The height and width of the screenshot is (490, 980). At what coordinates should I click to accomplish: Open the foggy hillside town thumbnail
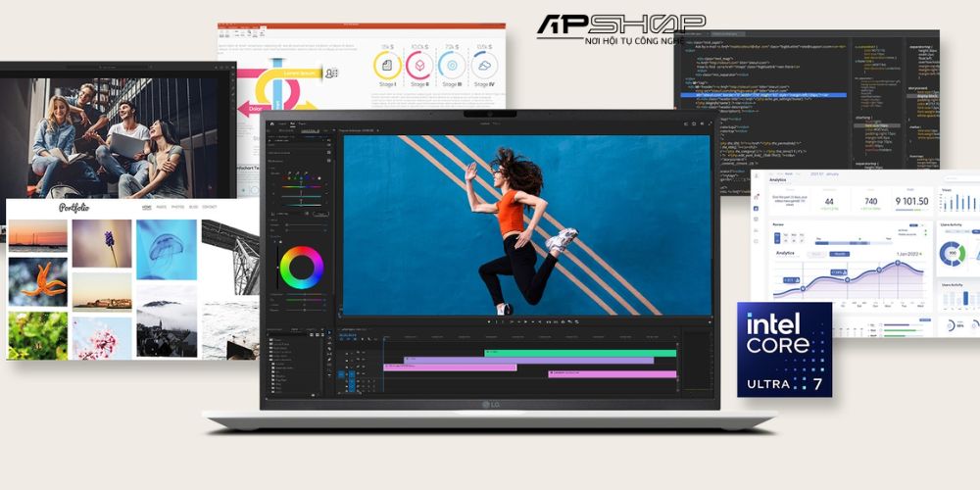tap(167, 320)
